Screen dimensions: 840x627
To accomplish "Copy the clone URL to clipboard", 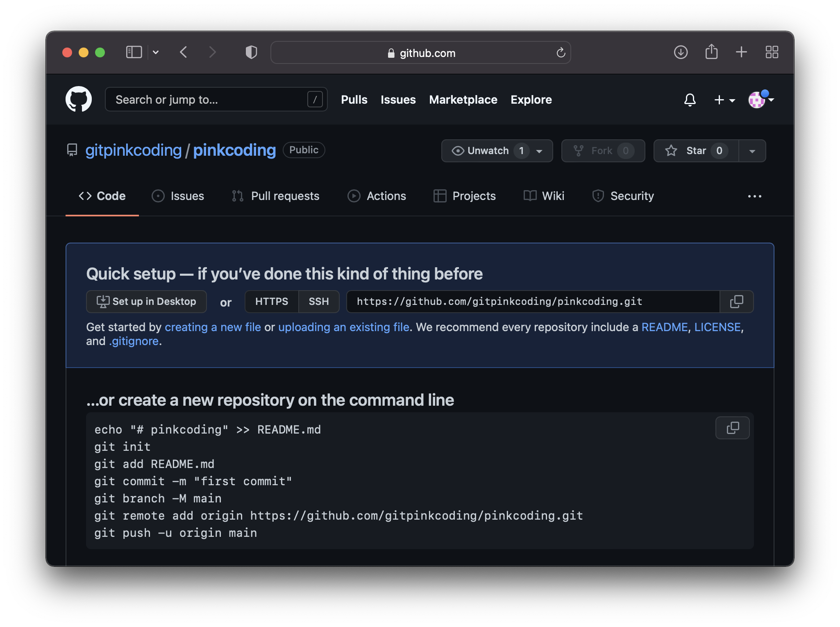I will click(736, 302).
